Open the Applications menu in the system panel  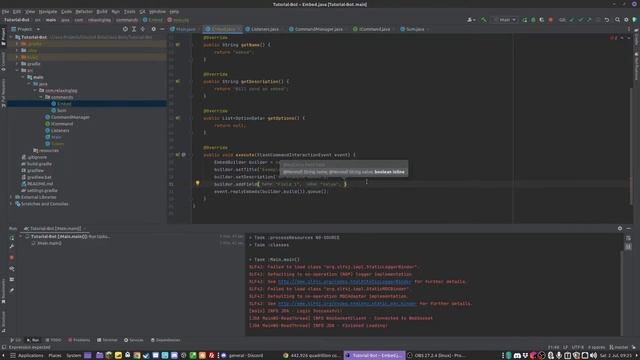27,356
